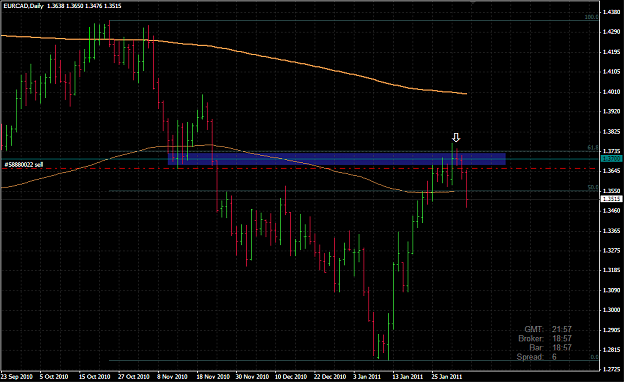Click the 1.3365 price axis label
Viewport: 625px width, 383px height.
pos(612,230)
